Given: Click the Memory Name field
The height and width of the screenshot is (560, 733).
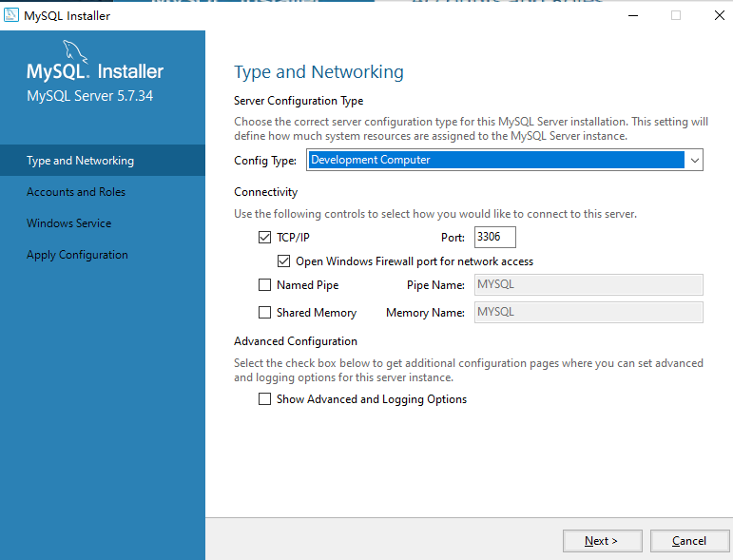Looking at the screenshot, I should [588, 312].
